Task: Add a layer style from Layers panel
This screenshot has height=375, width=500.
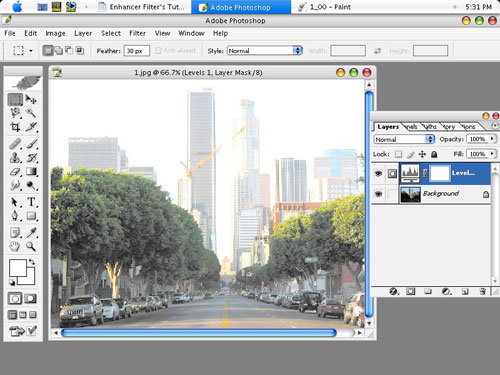Action: [394, 292]
